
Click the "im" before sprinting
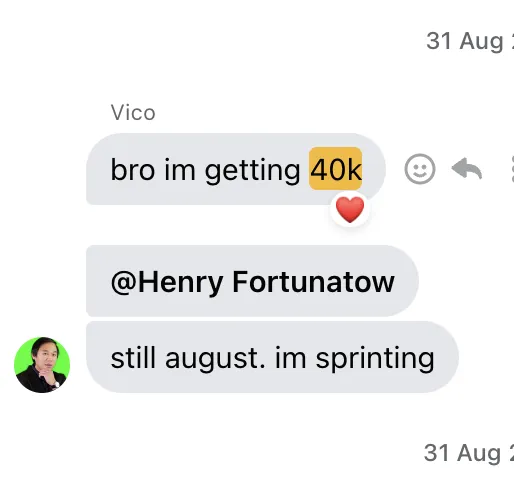[290, 358]
